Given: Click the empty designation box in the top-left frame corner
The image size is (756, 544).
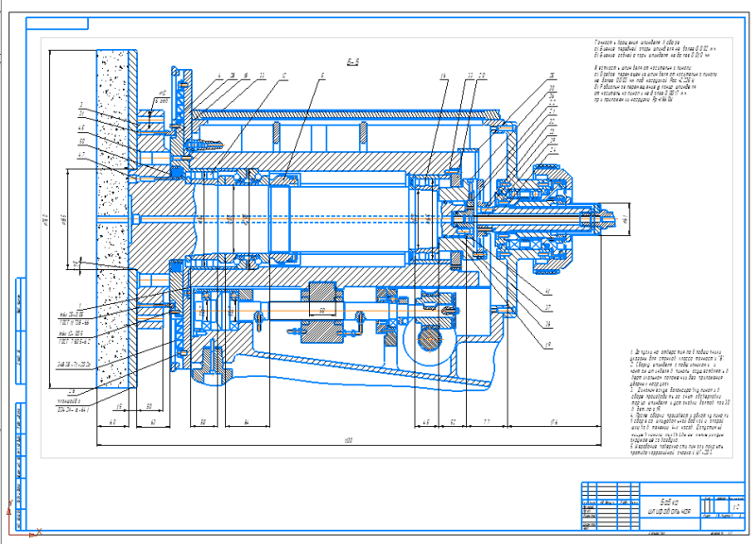Looking at the screenshot, I should point(58,24).
